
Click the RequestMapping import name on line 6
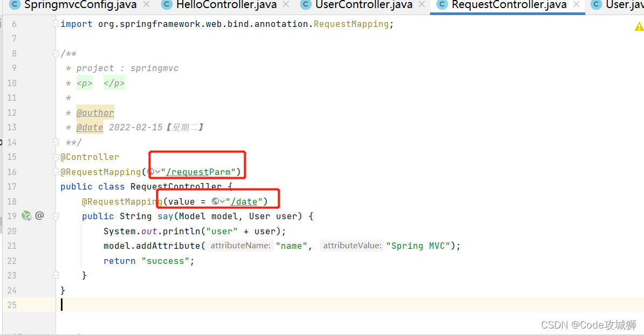(351, 24)
